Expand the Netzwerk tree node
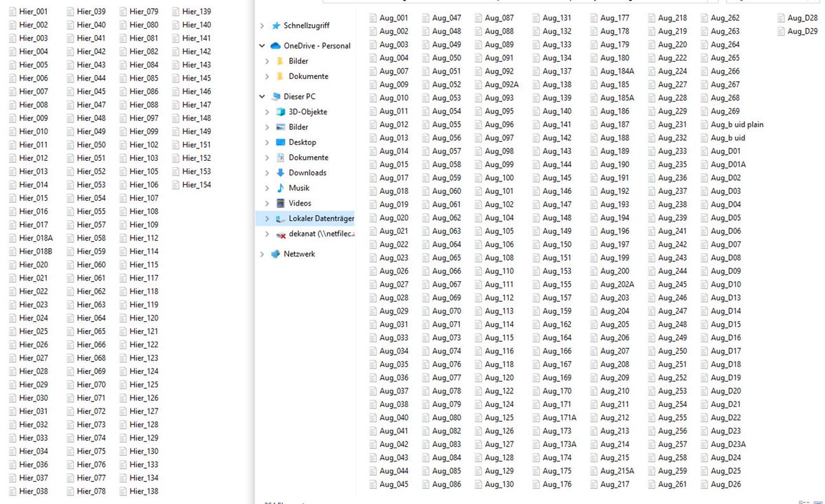 point(262,254)
